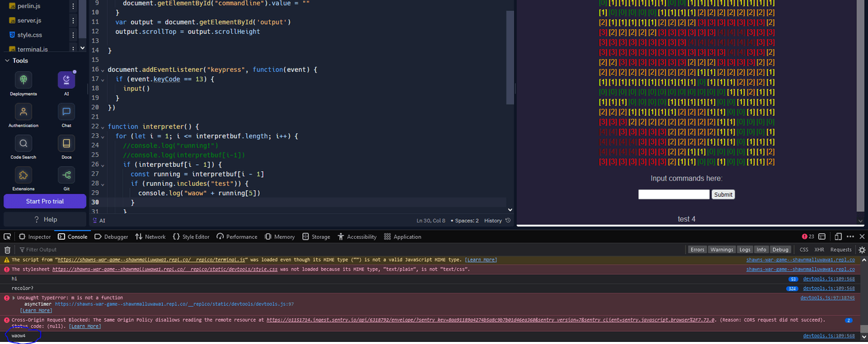The image size is (868, 344).
Task: Expand the Uncaught TypeError message
Action: pyautogui.click(x=14, y=298)
